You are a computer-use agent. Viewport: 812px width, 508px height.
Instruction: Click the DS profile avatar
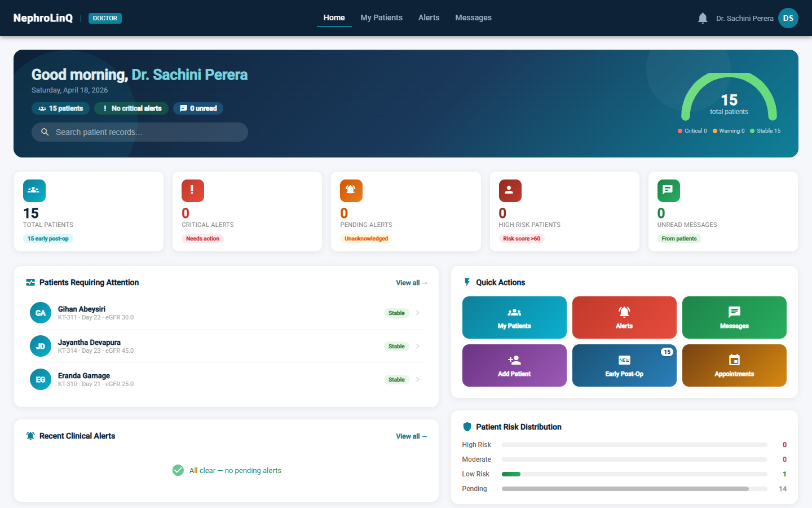pyautogui.click(x=788, y=17)
